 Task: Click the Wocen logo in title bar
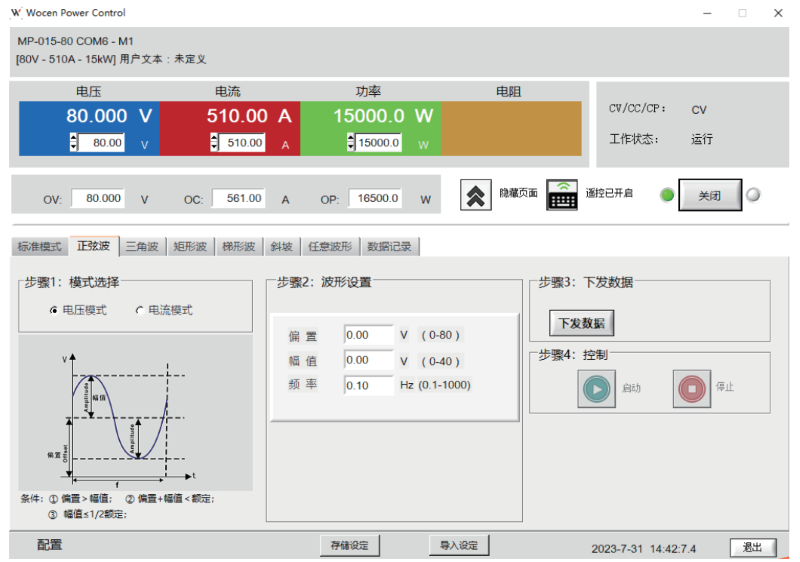[x=15, y=13]
